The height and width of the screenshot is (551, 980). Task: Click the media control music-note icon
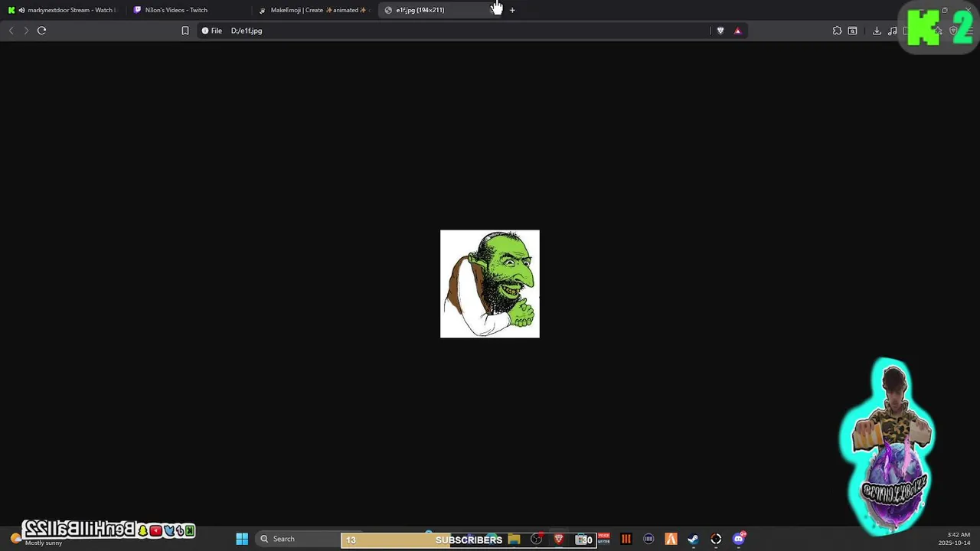coord(893,31)
